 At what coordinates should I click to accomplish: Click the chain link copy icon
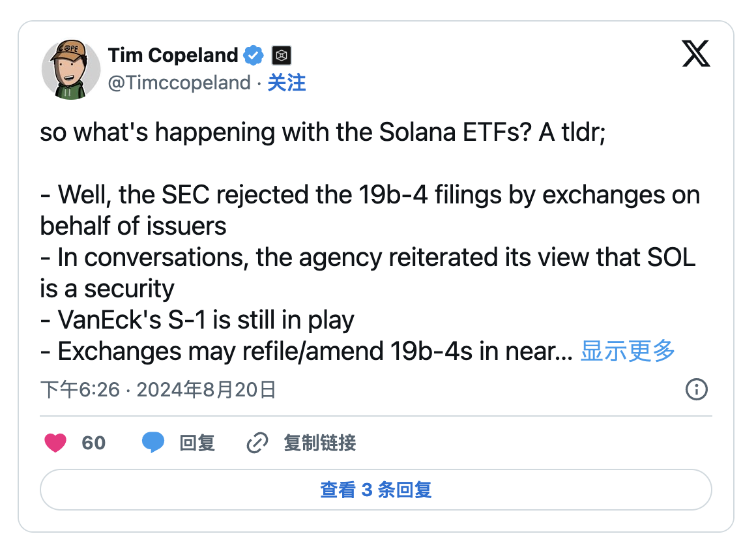(x=257, y=443)
